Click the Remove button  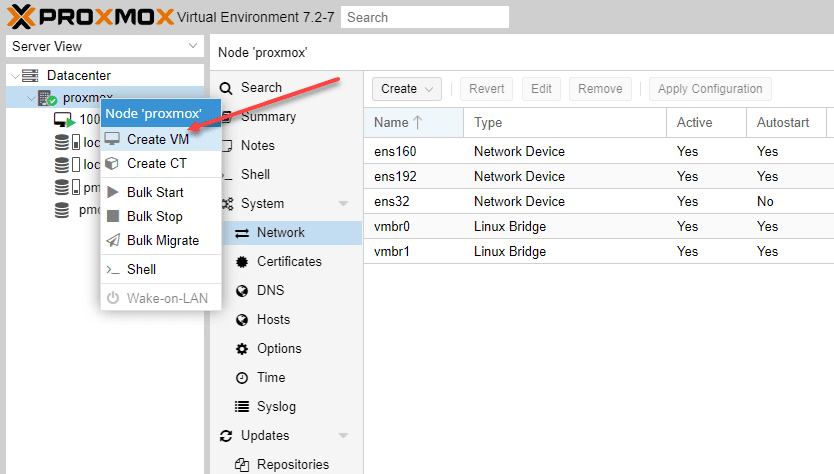pos(600,89)
